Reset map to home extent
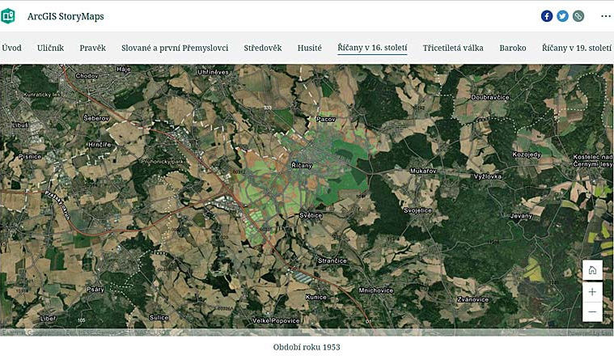Screen dimensions: 614x364 (x=592, y=270)
